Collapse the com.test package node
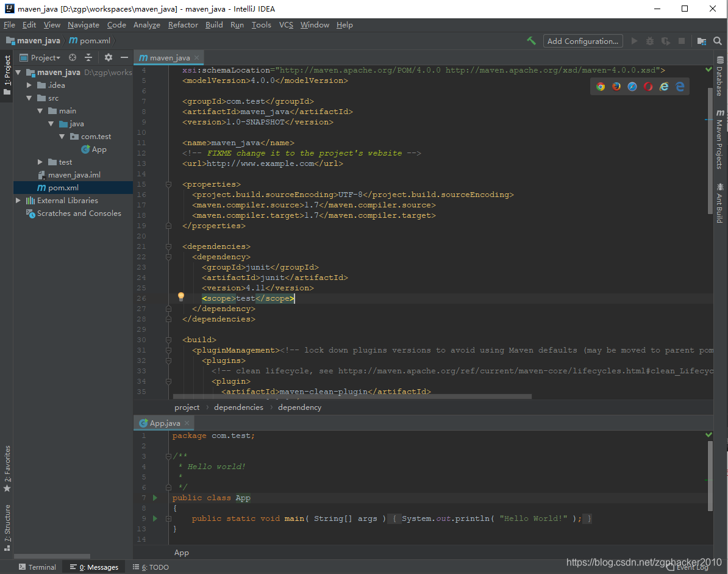This screenshot has width=728, height=574. click(62, 137)
